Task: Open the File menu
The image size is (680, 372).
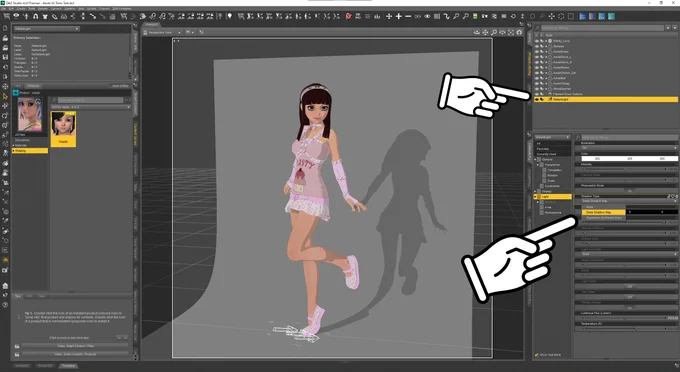Action: pyautogui.click(x=4, y=9)
